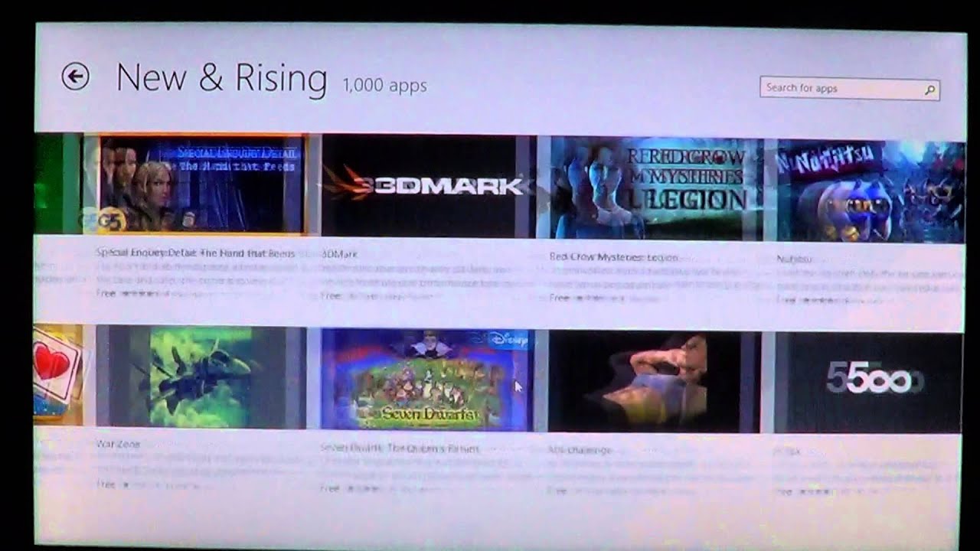Open the Nutjitsu app thumbnail
The width and height of the screenshot is (980, 551).
coord(871,192)
